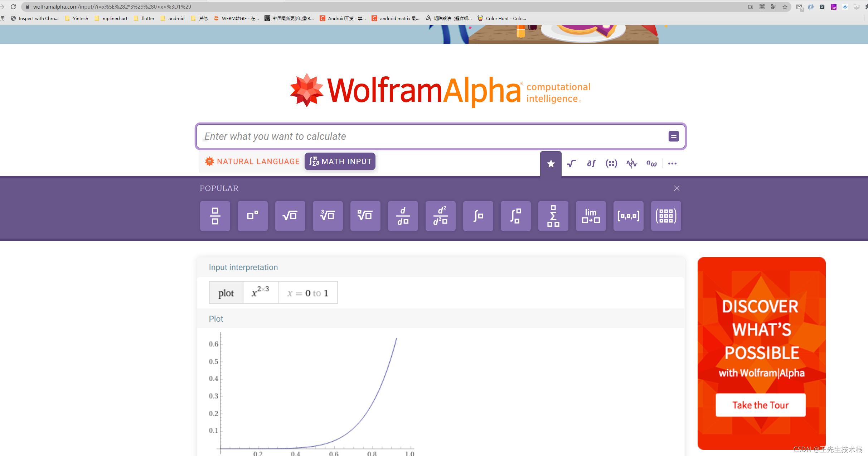Insert the matrix grid template
Screen dimensions: 868x456
coord(666,216)
